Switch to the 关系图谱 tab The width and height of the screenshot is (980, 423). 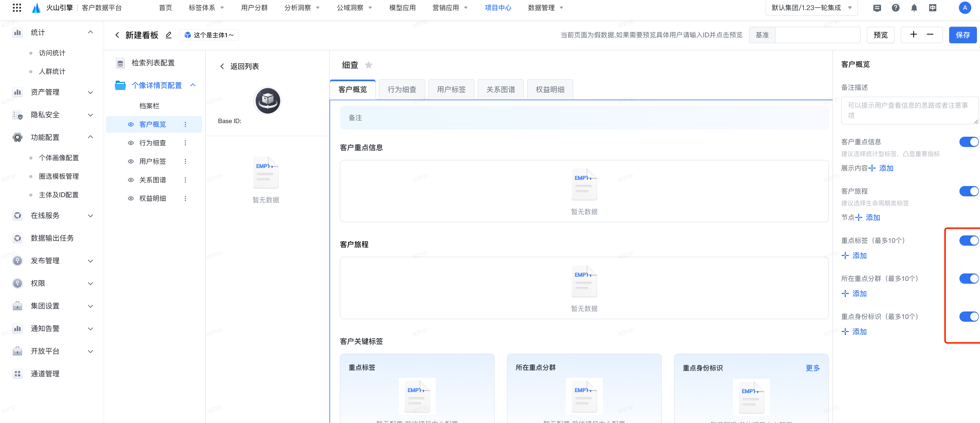pyautogui.click(x=500, y=89)
